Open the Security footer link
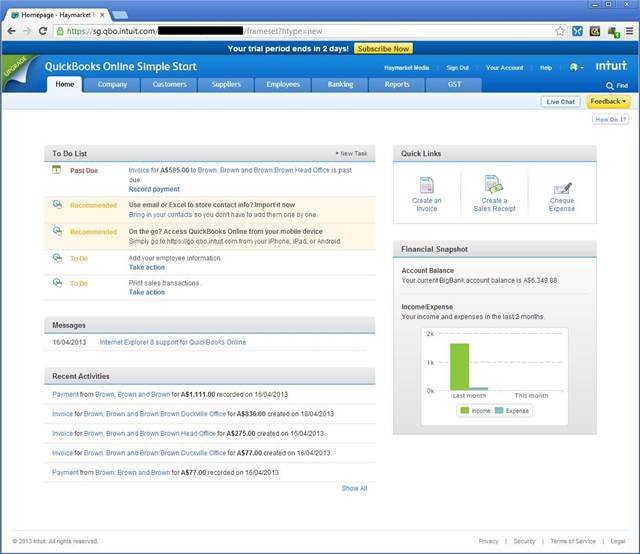640x554 pixels. click(x=524, y=541)
